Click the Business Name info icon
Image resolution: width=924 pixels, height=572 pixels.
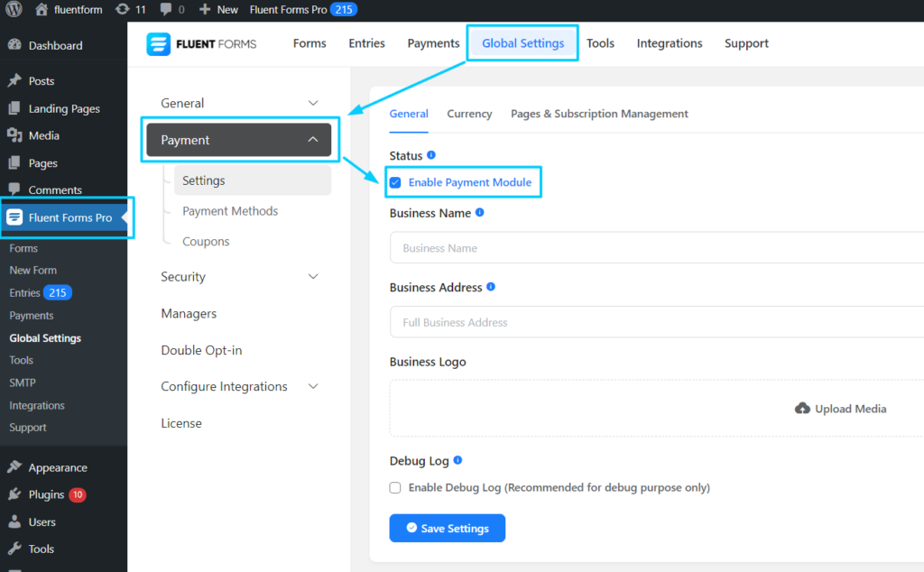[x=480, y=212]
